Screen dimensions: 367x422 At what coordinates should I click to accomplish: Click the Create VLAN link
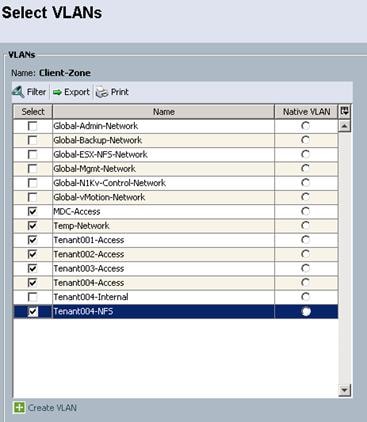(52, 408)
